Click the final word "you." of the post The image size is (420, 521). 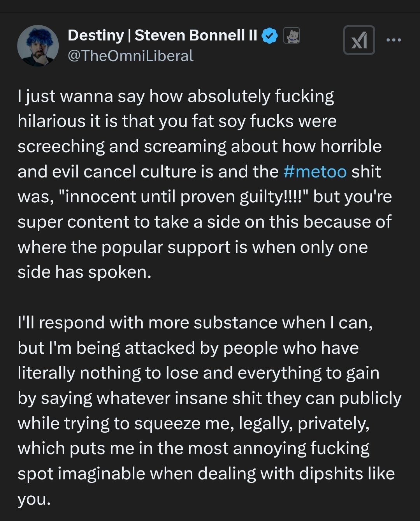[x=34, y=499]
